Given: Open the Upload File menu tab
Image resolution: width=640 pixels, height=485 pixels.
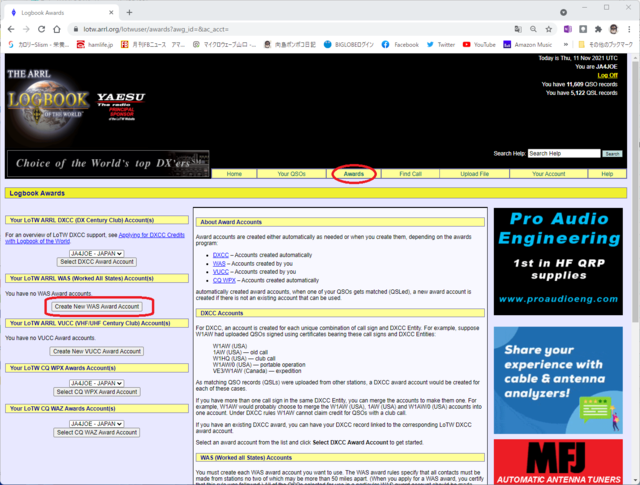Looking at the screenshot, I should pos(474,174).
